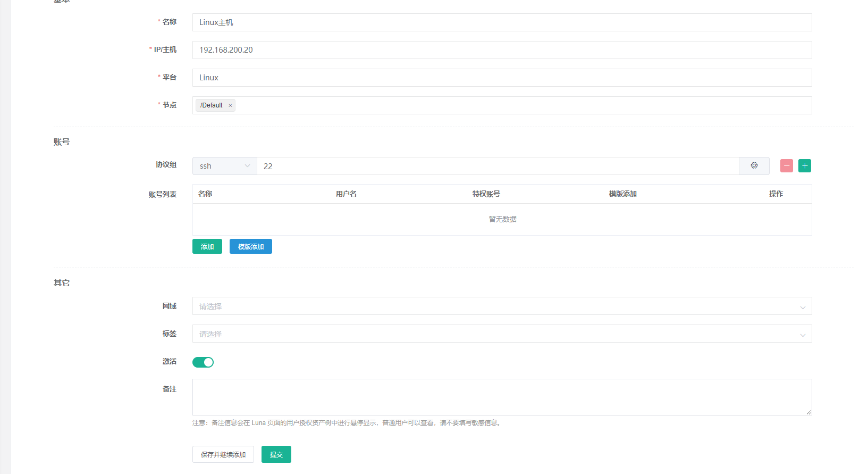Click 保存并继续添加 button
The width and height of the screenshot is (868, 474).
(223, 454)
